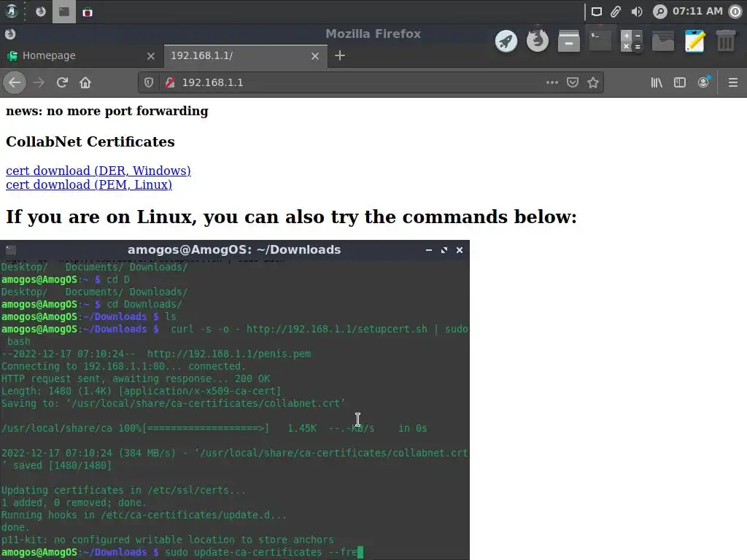Click the '1 added, 0 removed; done.' line

(74, 502)
